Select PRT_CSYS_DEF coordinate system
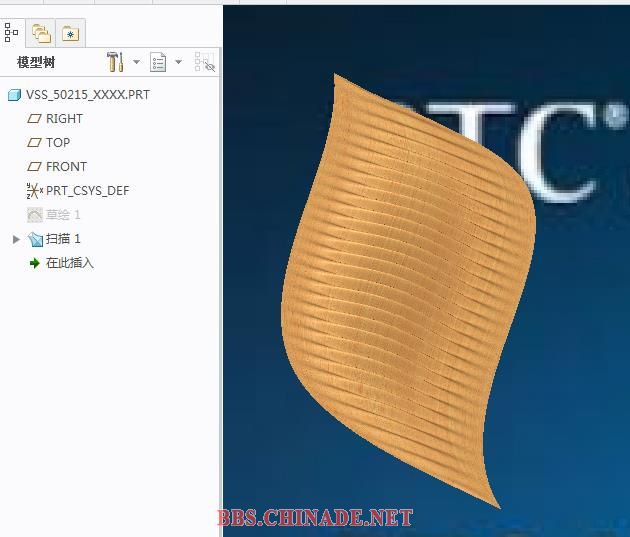The width and height of the screenshot is (630, 537). [88, 191]
